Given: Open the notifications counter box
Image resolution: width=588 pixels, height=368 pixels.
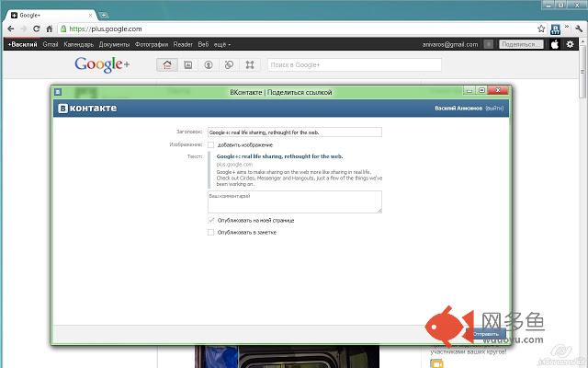Looking at the screenshot, I should (488, 44).
